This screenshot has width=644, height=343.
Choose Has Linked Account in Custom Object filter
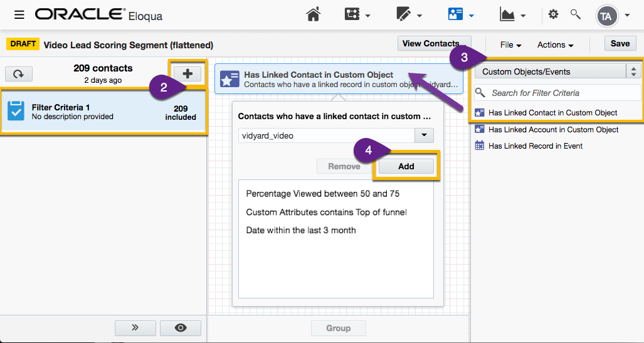pos(553,129)
